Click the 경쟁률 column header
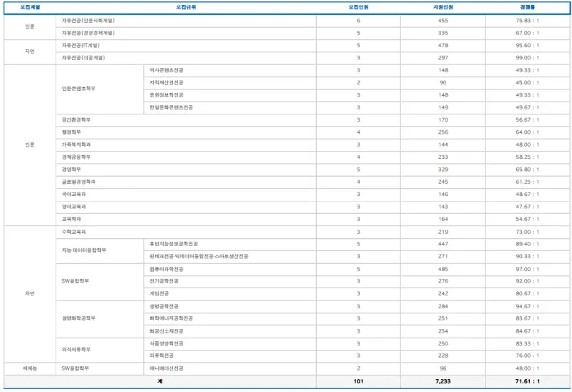This screenshot has width=572, height=392. [527, 7]
